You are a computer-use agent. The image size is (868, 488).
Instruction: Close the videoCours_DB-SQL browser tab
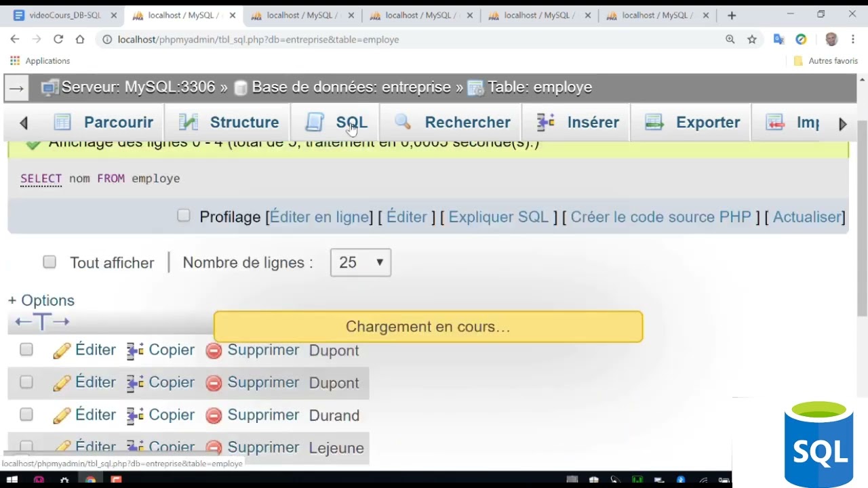[113, 15]
